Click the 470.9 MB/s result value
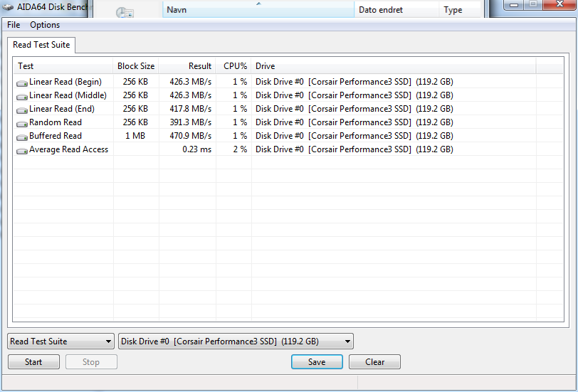This screenshot has width=578, height=392. (x=190, y=136)
